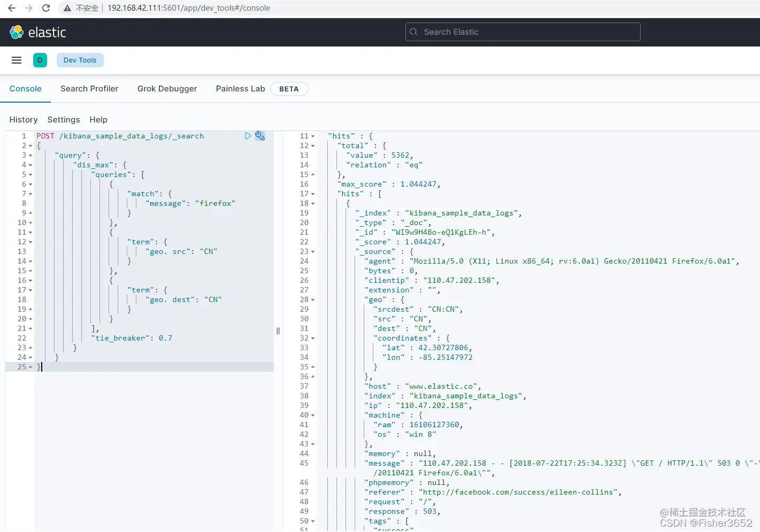
Task: Collapse the "coordinates" block at line 32
Action: tap(313, 338)
